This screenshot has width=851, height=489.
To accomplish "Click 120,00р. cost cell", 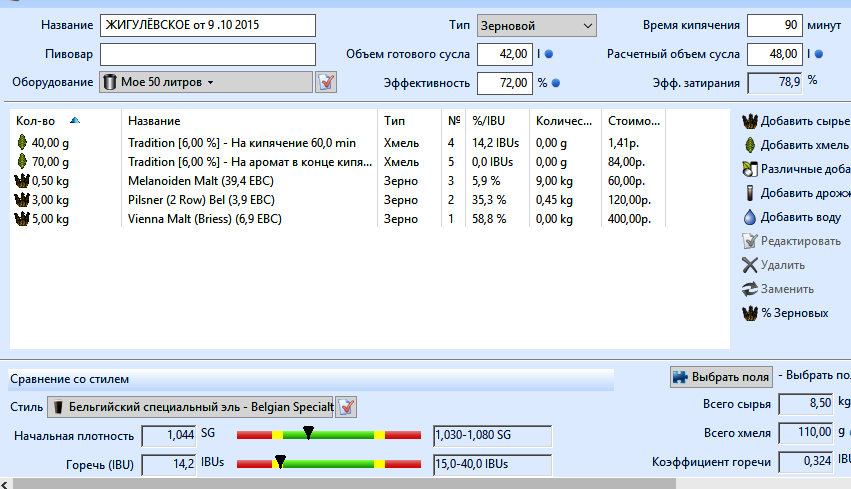I will [x=629, y=200].
